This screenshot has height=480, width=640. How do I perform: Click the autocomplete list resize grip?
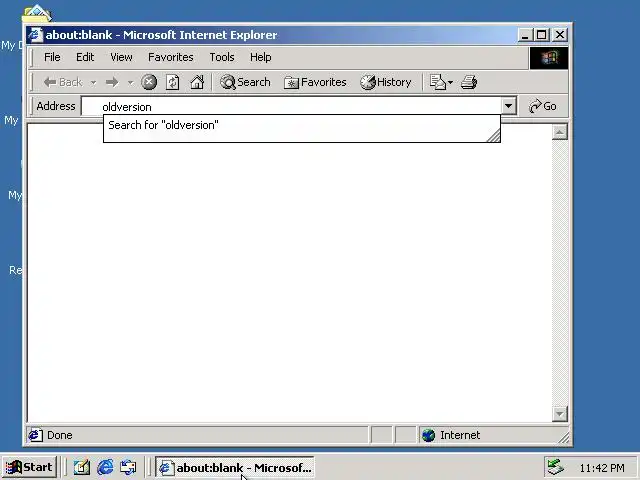tap(493, 136)
